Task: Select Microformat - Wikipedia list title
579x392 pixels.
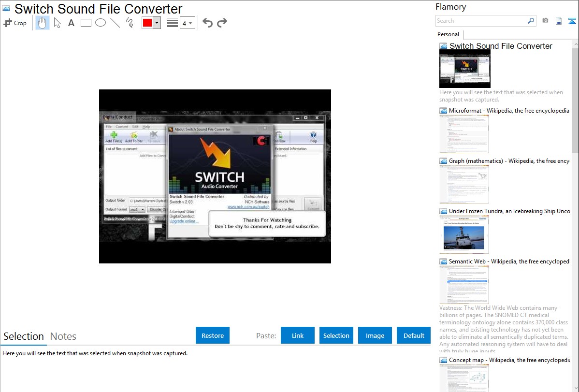Action: coord(509,111)
